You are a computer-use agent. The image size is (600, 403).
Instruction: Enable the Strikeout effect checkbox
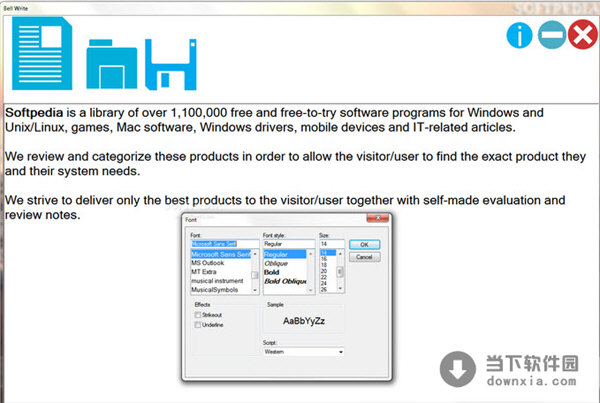[198, 315]
